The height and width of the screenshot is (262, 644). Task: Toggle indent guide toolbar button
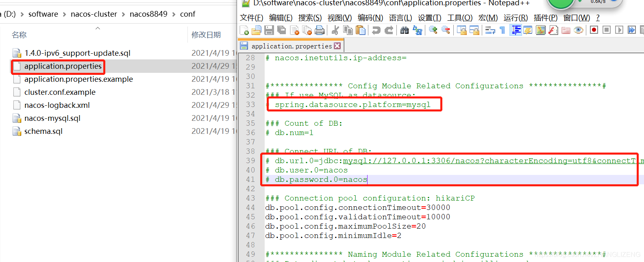coord(516,30)
